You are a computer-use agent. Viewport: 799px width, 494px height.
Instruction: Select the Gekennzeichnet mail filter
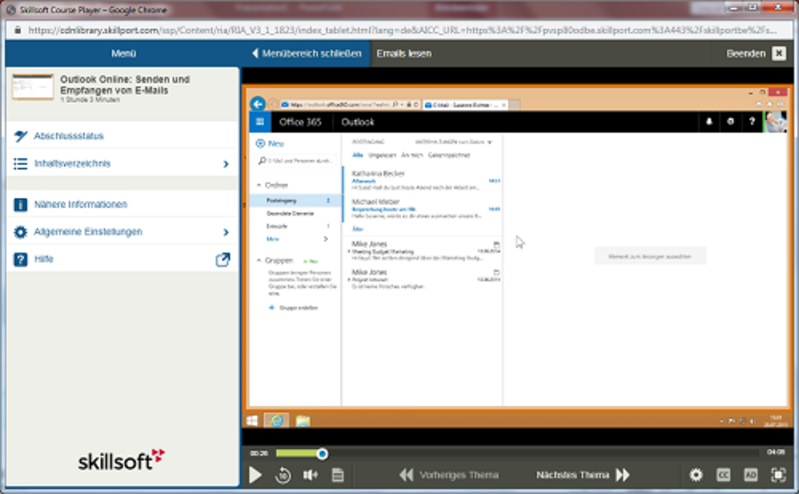point(449,155)
